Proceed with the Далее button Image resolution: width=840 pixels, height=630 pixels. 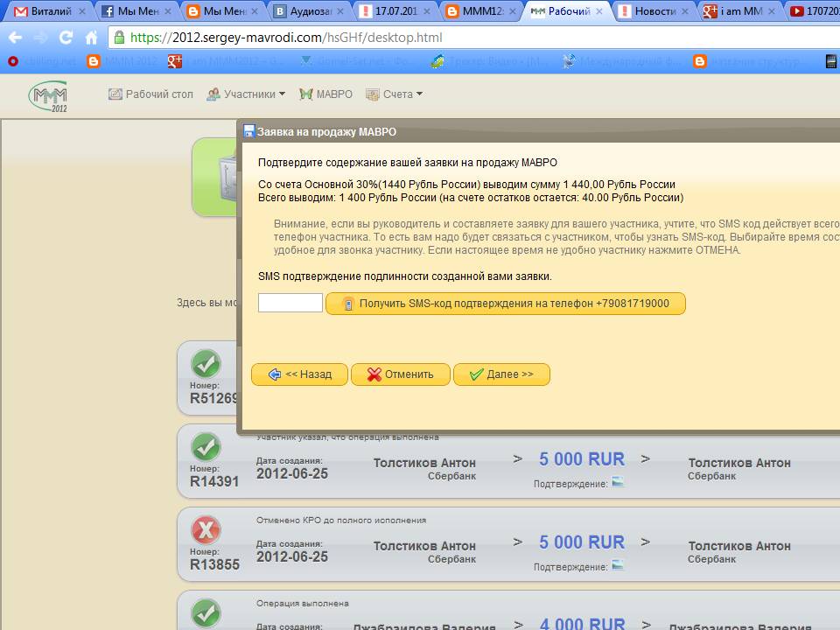(x=501, y=374)
